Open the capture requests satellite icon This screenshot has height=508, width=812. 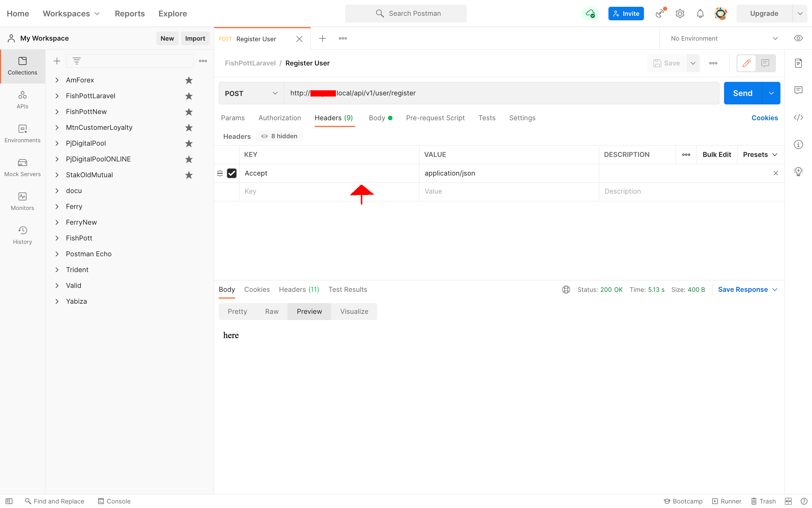pos(660,14)
